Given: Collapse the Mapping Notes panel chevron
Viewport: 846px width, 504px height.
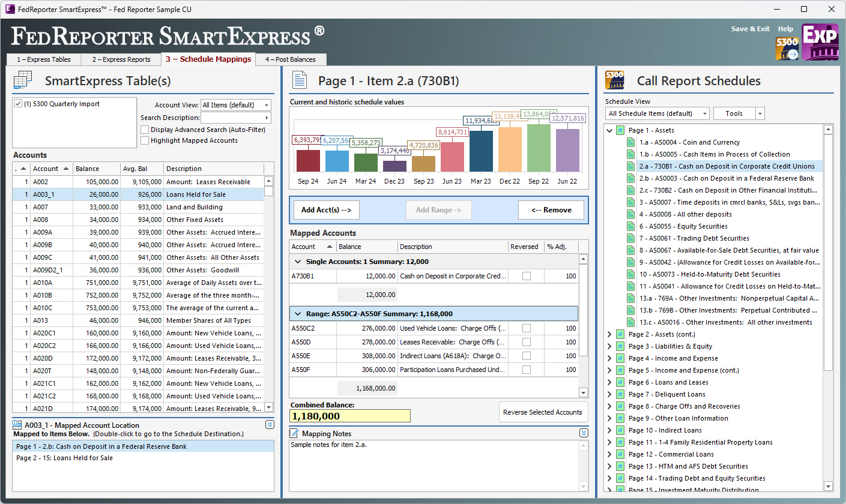Looking at the screenshot, I should pos(584,433).
